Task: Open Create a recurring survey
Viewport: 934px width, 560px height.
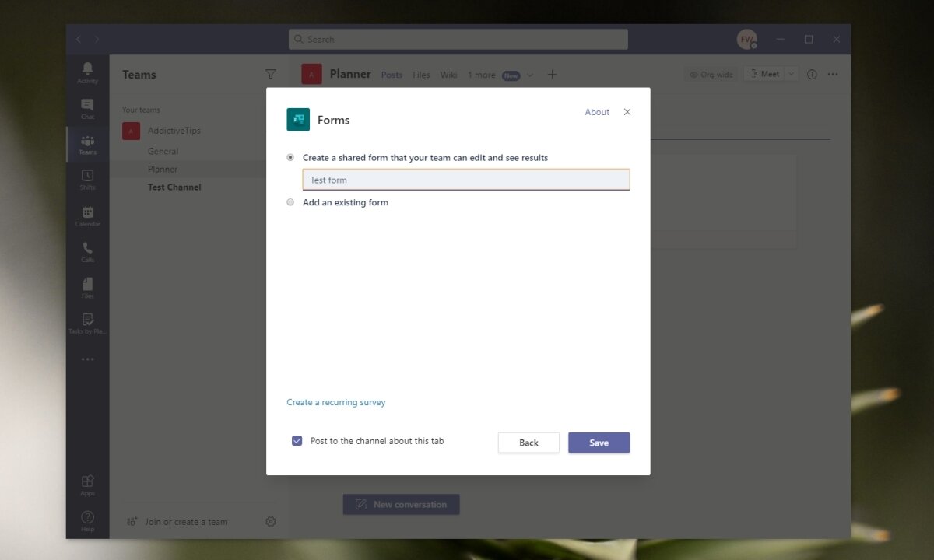Action: tap(335, 402)
